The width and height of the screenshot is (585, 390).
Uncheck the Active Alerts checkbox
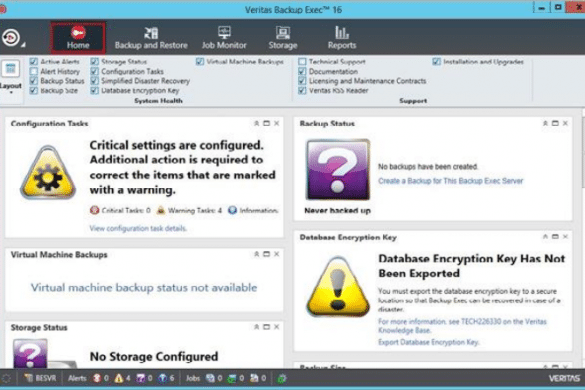[34, 62]
